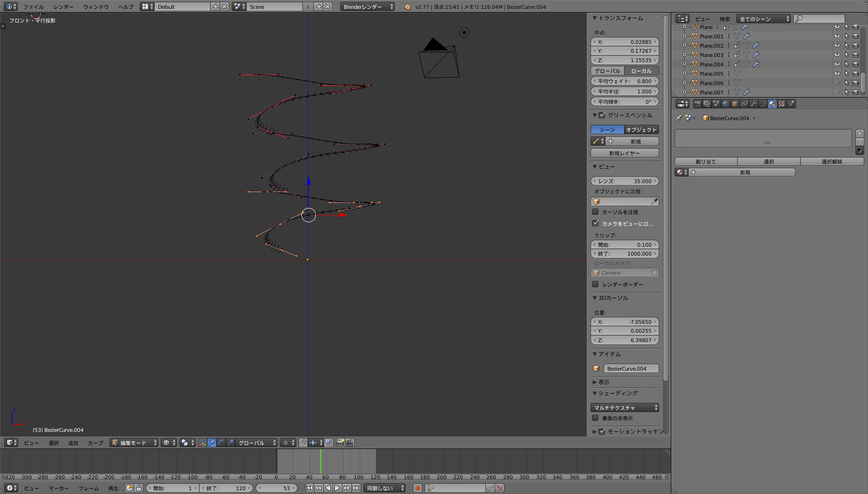Click the wrench modifier icon on Plane.001 row
The width and height of the screenshot is (868, 494).
click(x=747, y=36)
